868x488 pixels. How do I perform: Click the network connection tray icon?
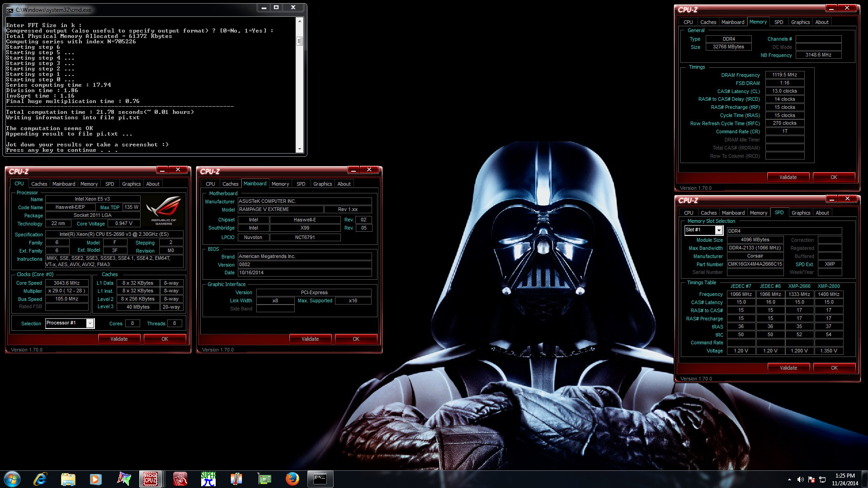click(822, 479)
